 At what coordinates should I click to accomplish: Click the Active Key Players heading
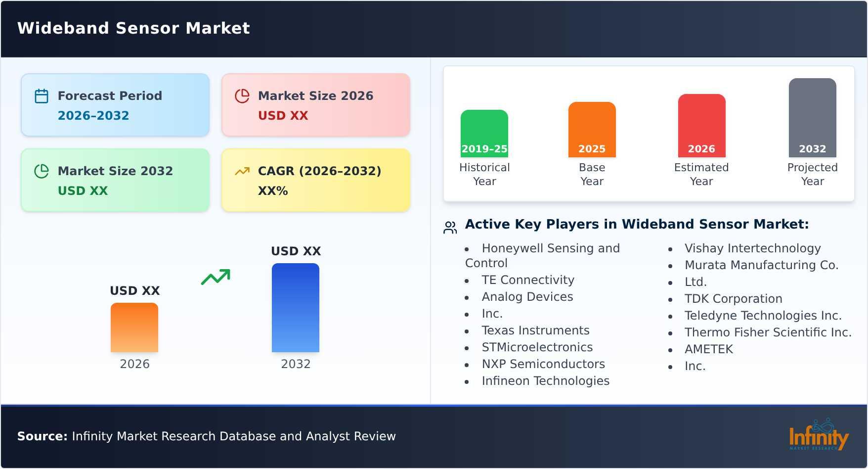[x=637, y=225]
